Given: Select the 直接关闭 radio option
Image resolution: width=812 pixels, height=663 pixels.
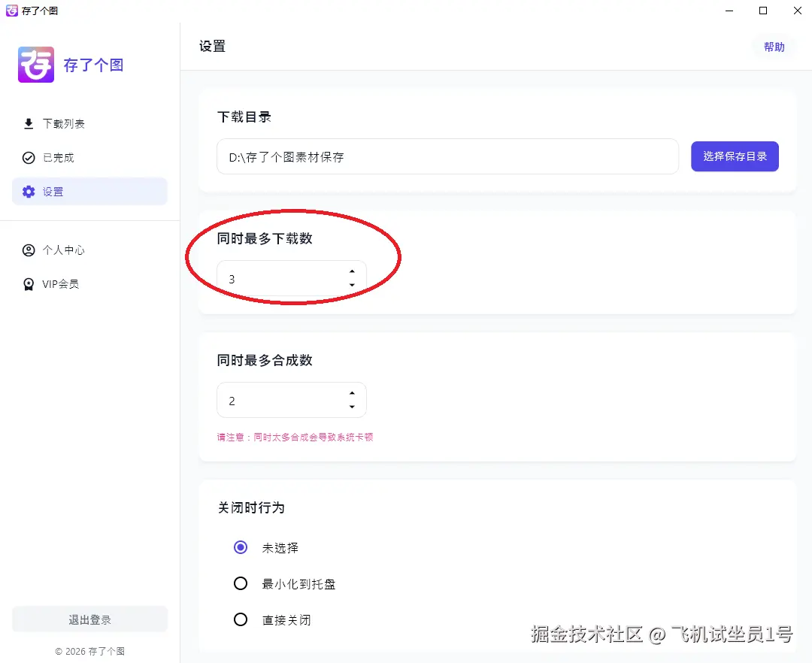Looking at the screenshot, I should [x=241, y=619].
